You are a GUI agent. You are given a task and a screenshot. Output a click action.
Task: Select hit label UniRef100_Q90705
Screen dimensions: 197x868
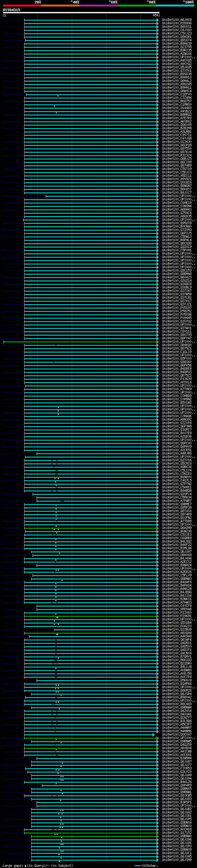(x=177, y=335)
